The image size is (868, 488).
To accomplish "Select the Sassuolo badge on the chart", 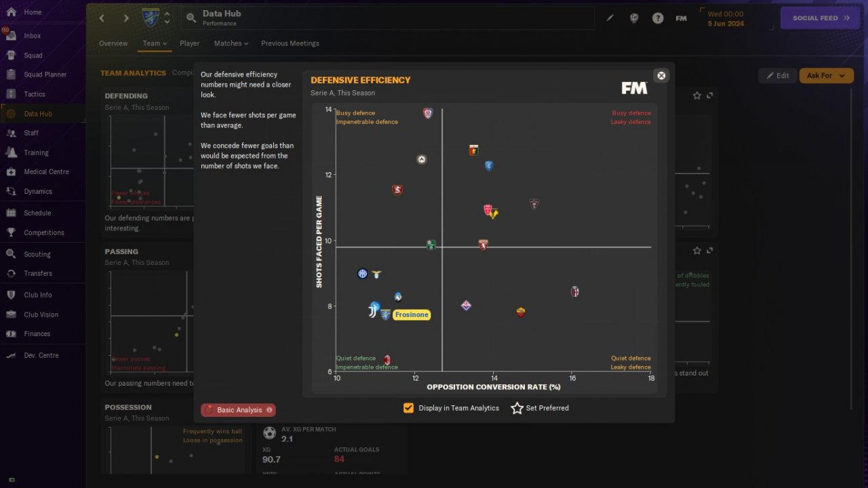I will pyautogui.click(x=431, y=245).
